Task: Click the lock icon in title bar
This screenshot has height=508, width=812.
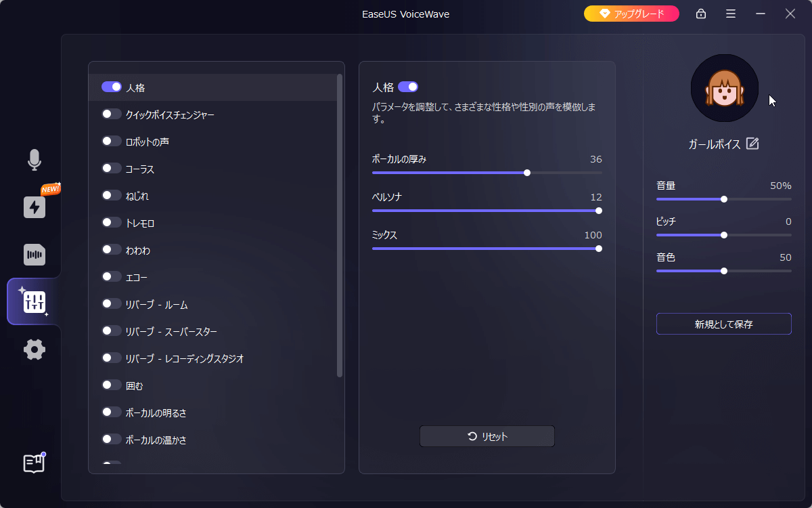Action: click(701, 14)
